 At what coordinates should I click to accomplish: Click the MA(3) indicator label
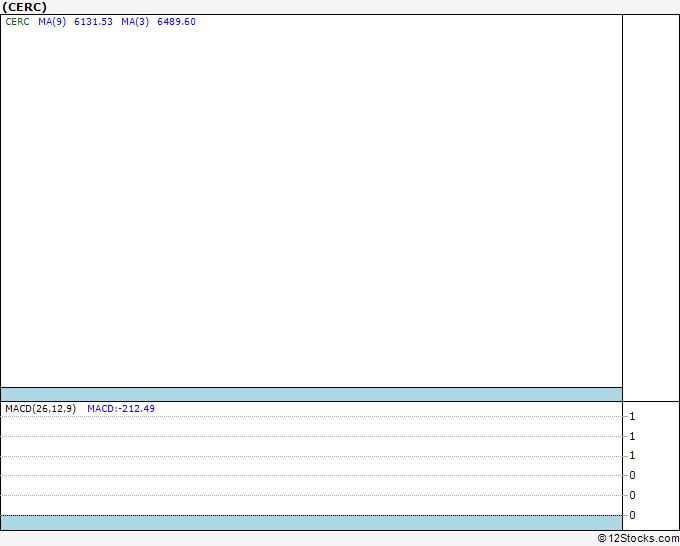click(x=135, y=22)
